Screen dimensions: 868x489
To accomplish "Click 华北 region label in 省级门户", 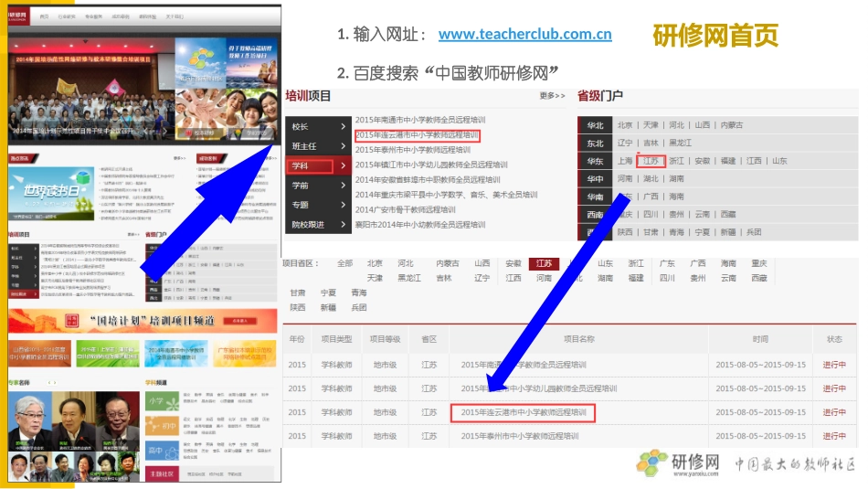I will [595, 126].
